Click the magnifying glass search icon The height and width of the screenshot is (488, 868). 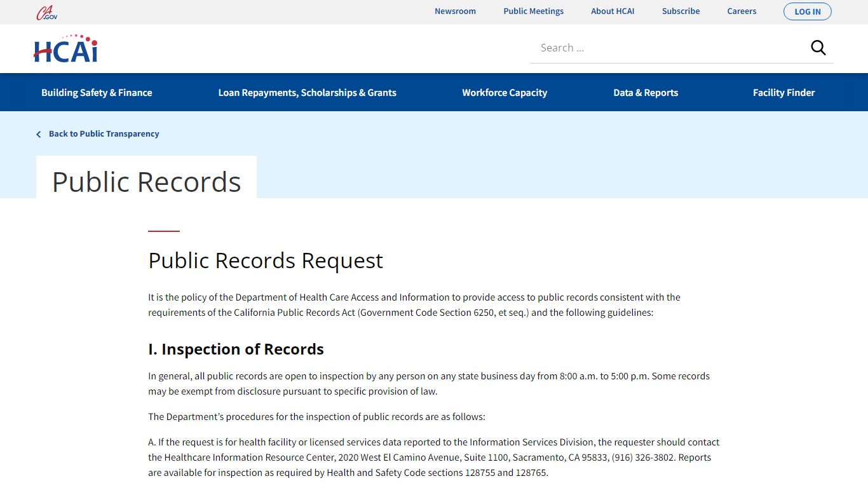coord(818,48)
